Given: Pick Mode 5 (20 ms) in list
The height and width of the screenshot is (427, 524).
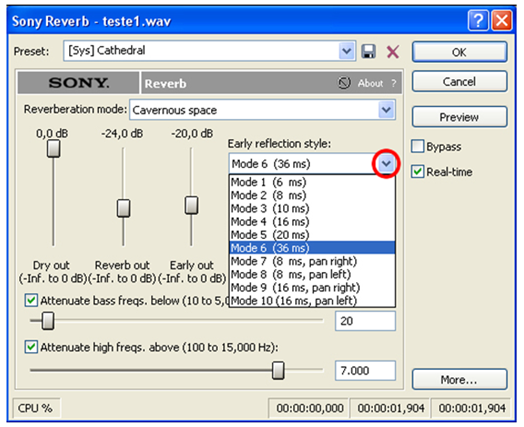Looking at the screenshot, I should 312,235.
